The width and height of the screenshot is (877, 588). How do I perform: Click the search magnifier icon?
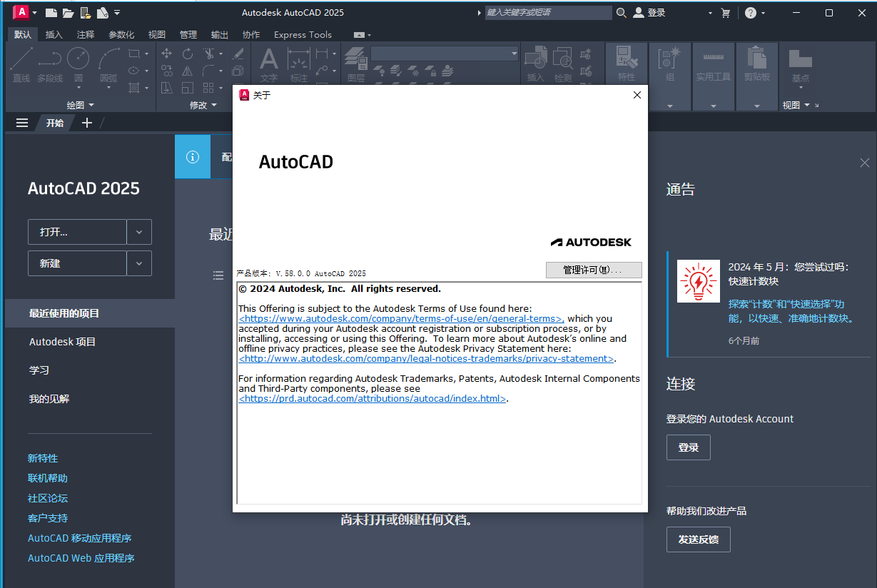point(621,13)
